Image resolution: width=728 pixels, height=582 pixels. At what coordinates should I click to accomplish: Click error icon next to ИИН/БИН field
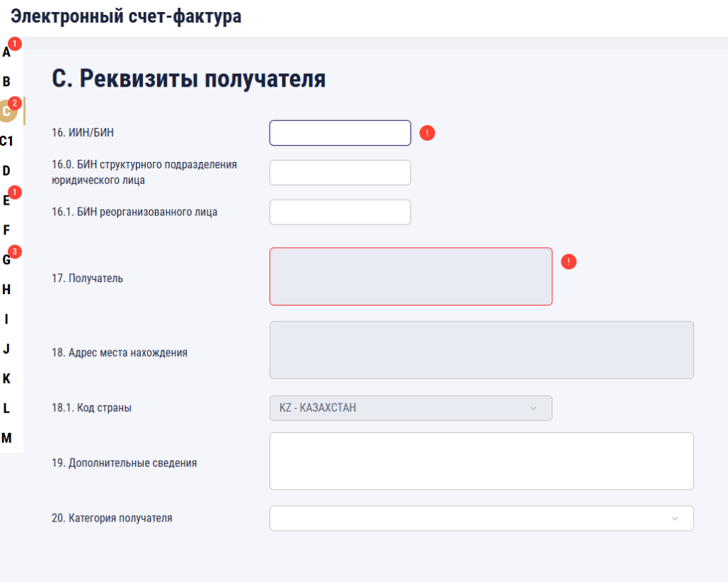[x=427, y=133]
